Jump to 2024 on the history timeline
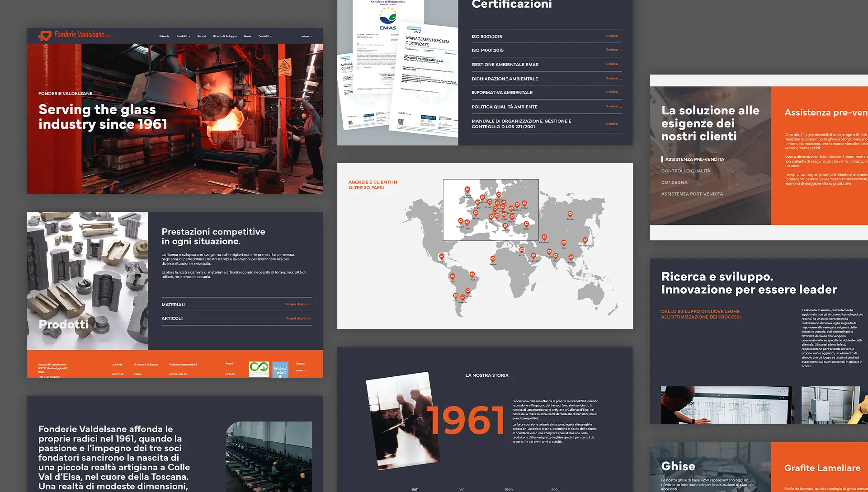Viewport: 868px width, 492px height. pos(555,489)
